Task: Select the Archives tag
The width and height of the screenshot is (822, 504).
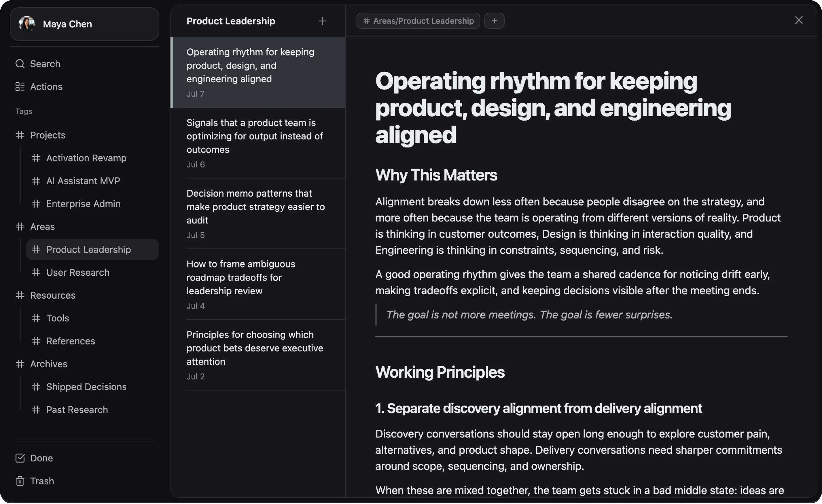Action: tap(85, 364)
